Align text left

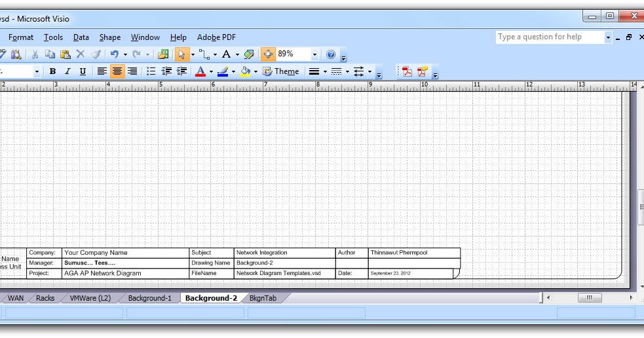pyautogui.click(x=102, y=71)
